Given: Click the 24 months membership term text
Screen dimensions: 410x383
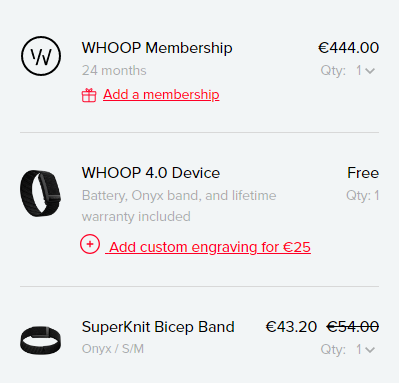Looking at the screenshot, I should [x=114, y=71].
